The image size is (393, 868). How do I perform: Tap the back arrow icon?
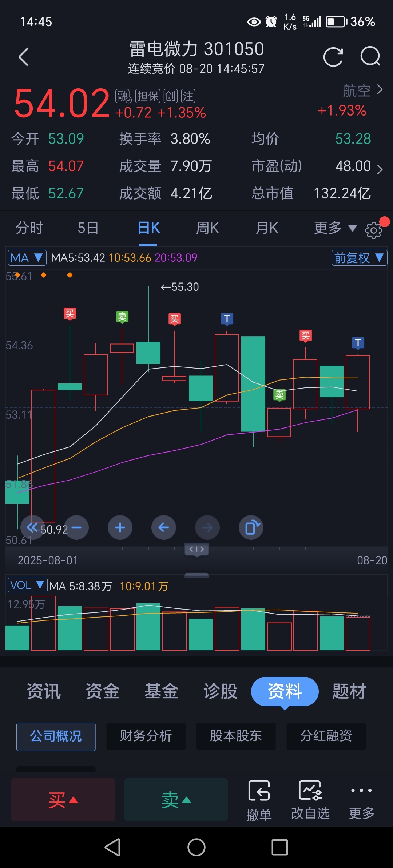click(x=24, y=57)
